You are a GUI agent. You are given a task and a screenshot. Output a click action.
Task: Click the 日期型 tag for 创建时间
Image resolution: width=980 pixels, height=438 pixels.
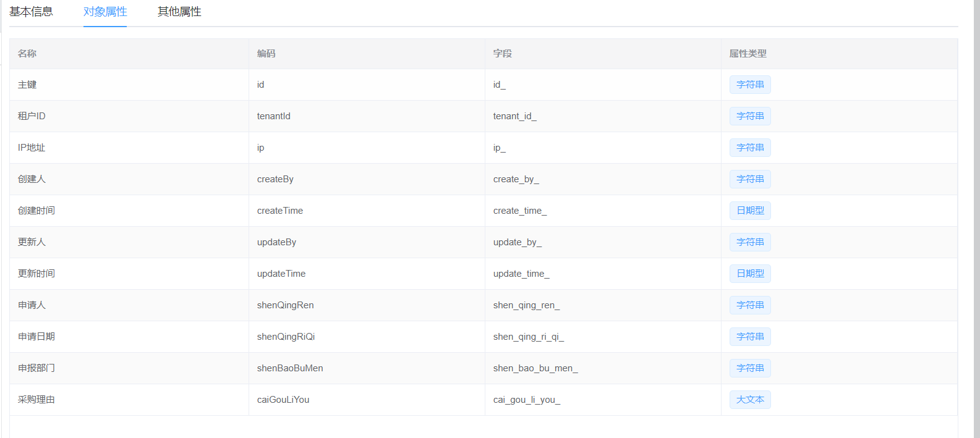coord(750,211)
